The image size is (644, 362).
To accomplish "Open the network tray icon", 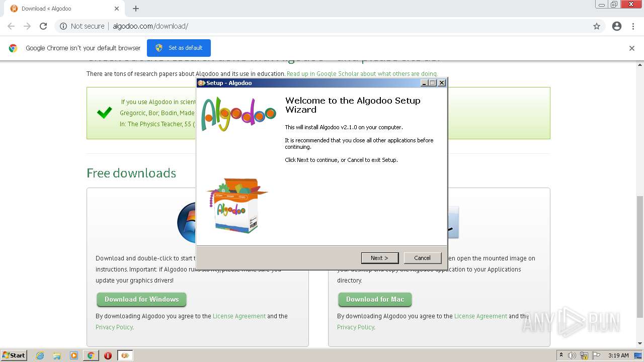I will (584, 355).
